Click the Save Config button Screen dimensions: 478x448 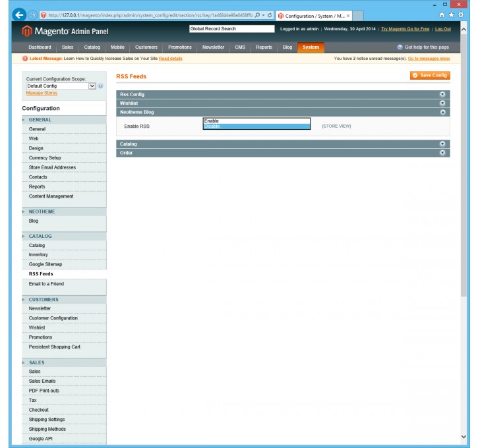tap(430, 76)
